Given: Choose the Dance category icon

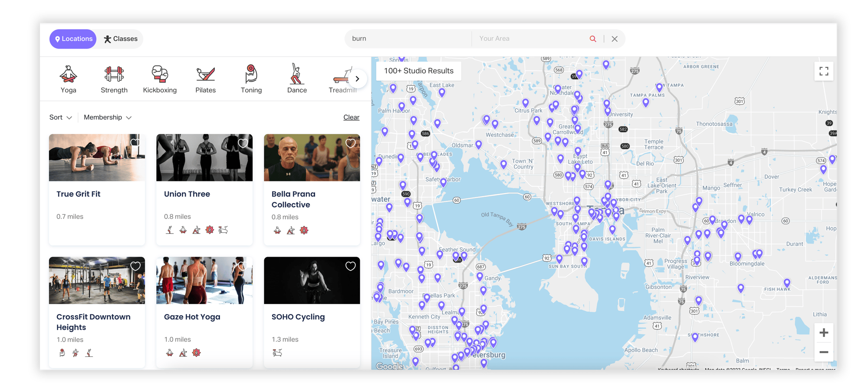Looking at the screenshot, I should click(x=297, y=75).
